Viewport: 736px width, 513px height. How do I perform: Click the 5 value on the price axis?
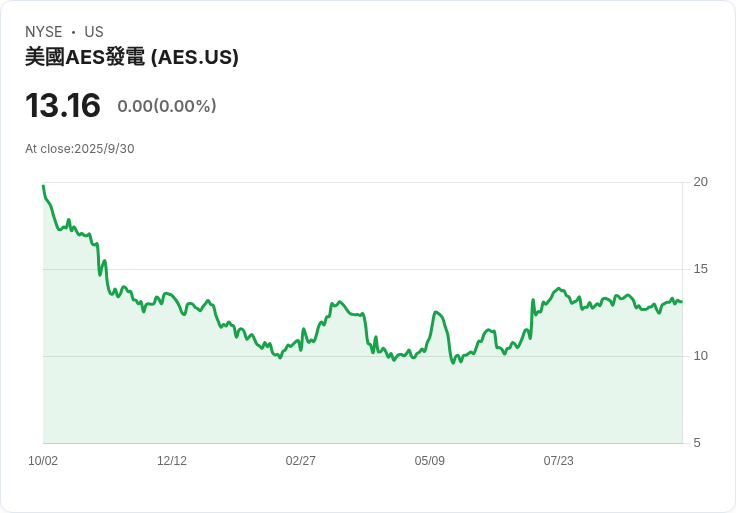697,443
